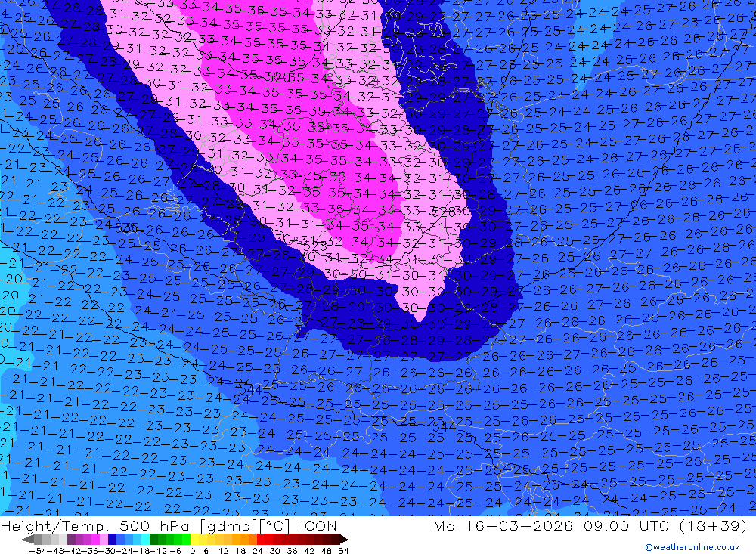Click the -30 legend tick label
Image resolution: width=756 pixels, height=554 pixels.
pyautogui.click(x=107, y=551)
